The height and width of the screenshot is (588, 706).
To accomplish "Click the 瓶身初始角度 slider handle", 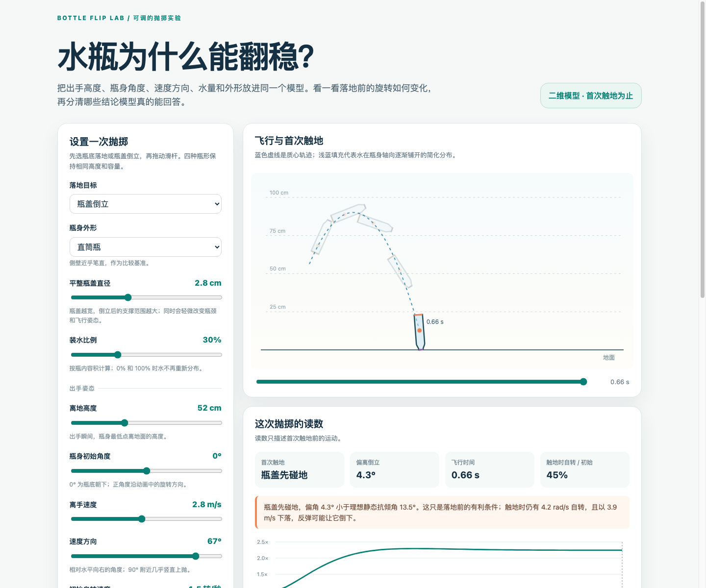I will [x=147, y=471].
